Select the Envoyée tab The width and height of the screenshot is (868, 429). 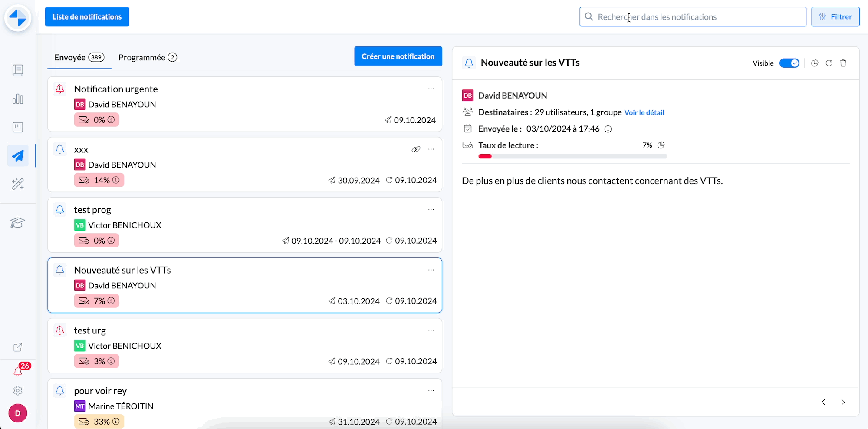[79, 58]
